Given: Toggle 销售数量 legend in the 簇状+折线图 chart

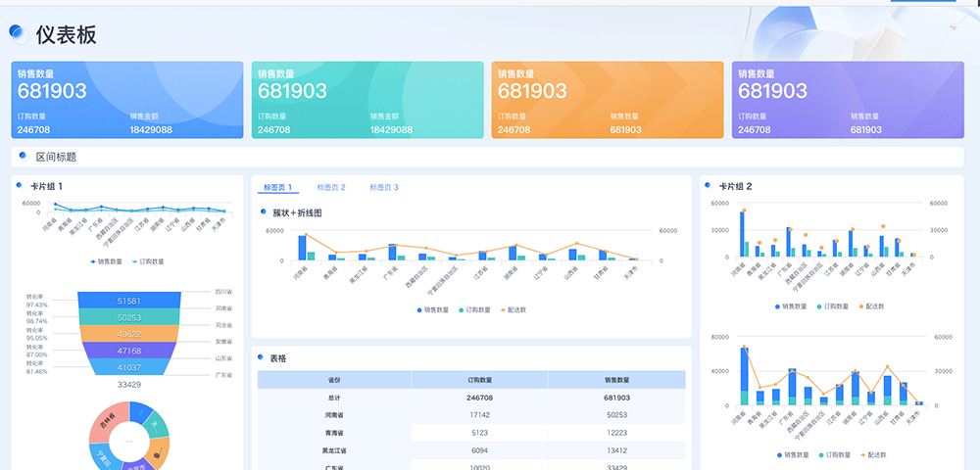Looking at the screenshot, I should click(432, 309).
